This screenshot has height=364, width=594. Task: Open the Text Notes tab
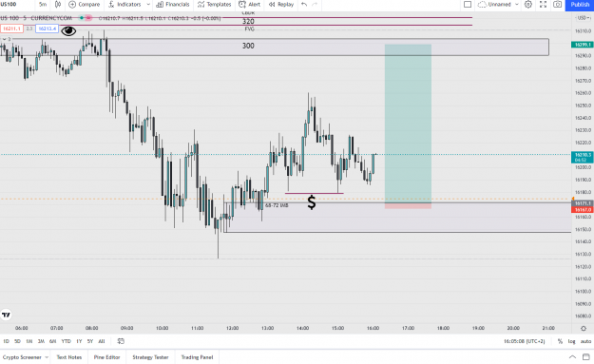(x=69, y=357)
